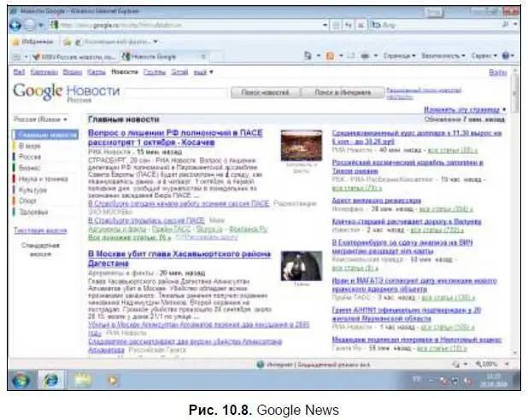Stop loading with the X icon
The width and height of the screenshot is (528, 420).
(x=361, y=25)
